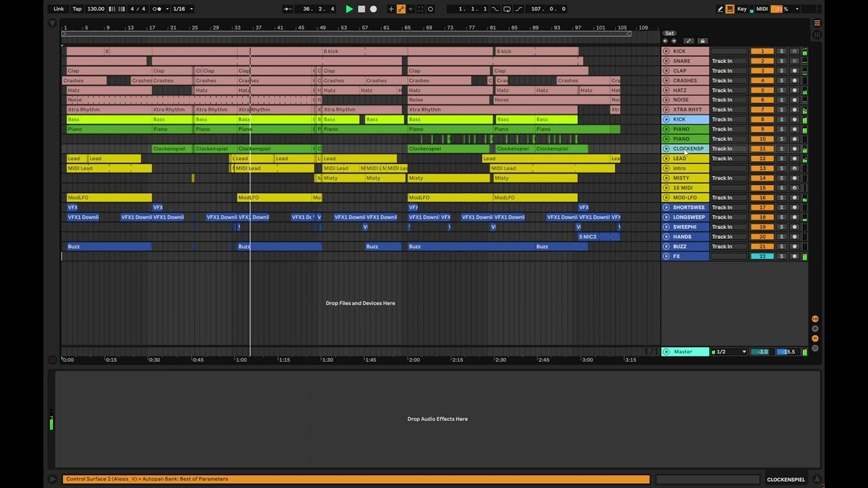
Task: Toggle the Key Map Mode switch
Action: pos(742,9)
